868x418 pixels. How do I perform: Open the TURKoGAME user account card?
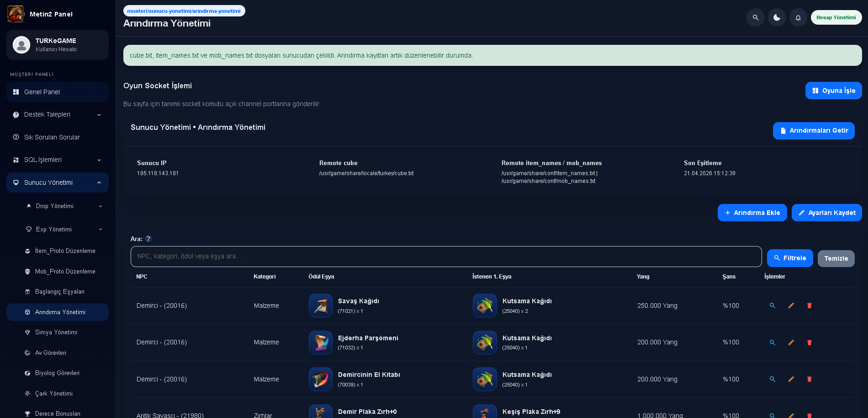click(58, 45)
